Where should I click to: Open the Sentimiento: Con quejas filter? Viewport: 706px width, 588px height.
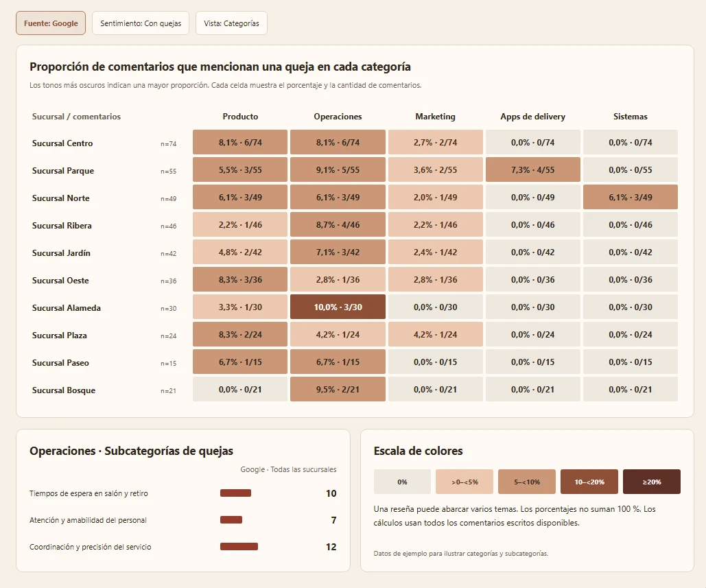coord(141,23)
